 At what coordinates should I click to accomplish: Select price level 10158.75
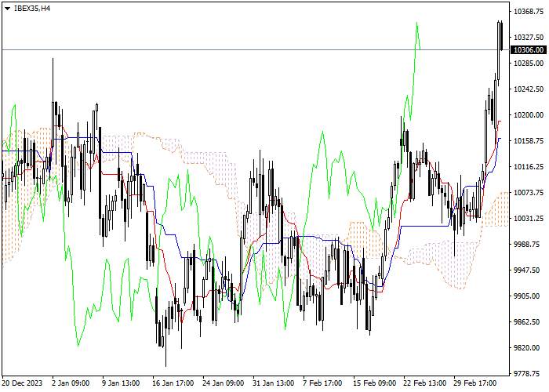click(529, 140)
